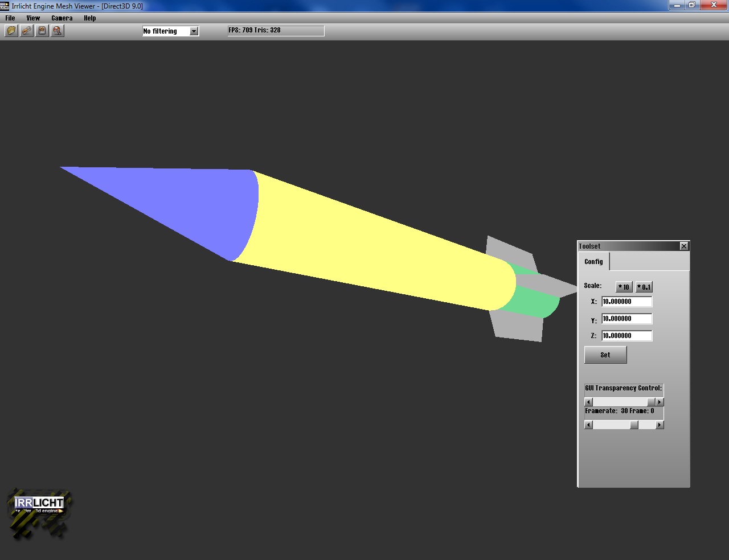The width and height of the screenshot is (729, 560).
Task: Click left arrow of GUI transparency scrollbar
Action: tap(589, 402)
